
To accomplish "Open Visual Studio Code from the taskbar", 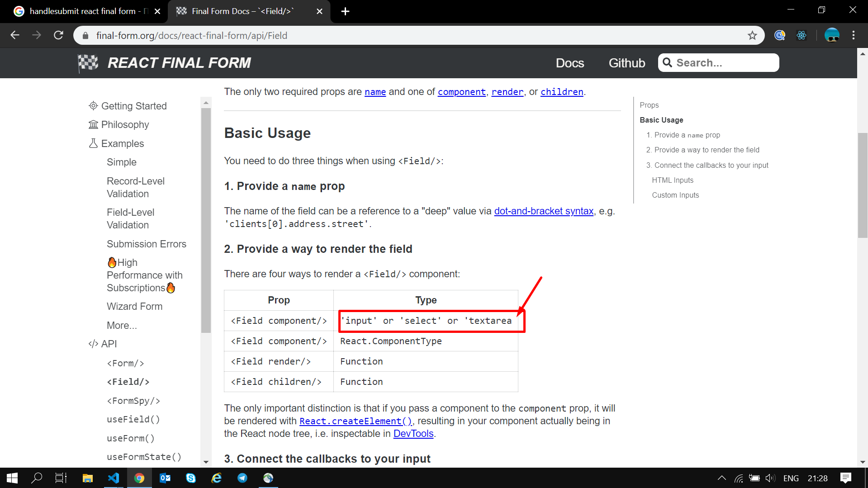I will tap(114, 478).
